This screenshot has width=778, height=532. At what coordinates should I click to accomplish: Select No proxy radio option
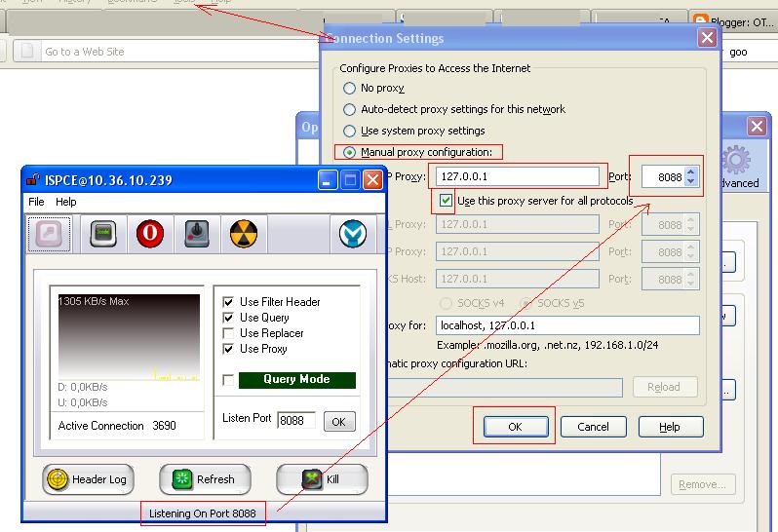click(x=349, y=89)
